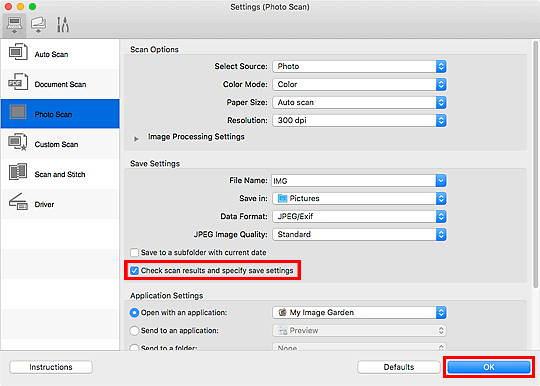540x386 pixels.
Task: Open the JPEG Image Quality dropdown
Action: click(359, 234)
